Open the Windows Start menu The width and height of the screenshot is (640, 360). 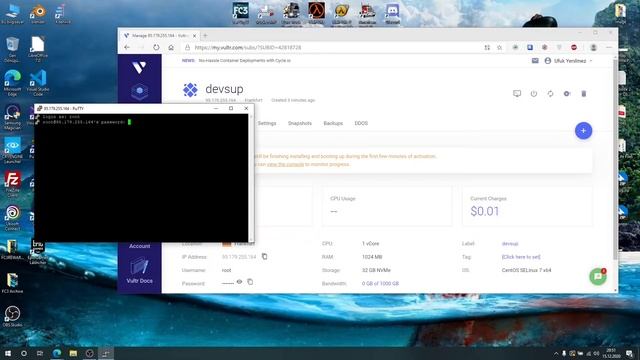point(8,353)
